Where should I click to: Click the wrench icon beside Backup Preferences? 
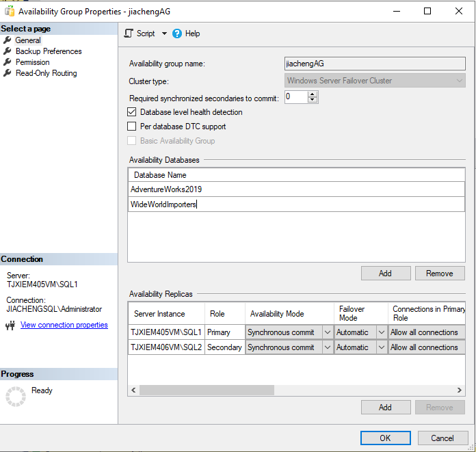coord(8,51)
